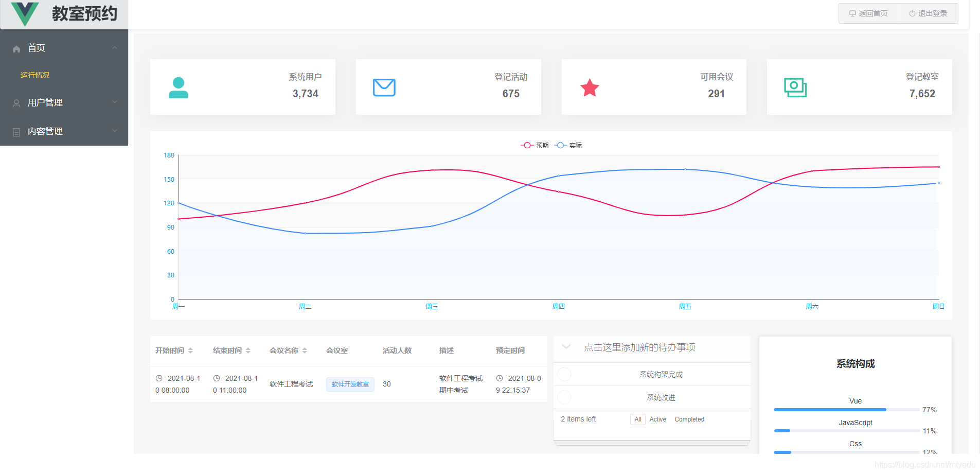The image size is (980, 474).
Task: Toggle the 实际 series in the chart legend
Action: coord(569,145)
